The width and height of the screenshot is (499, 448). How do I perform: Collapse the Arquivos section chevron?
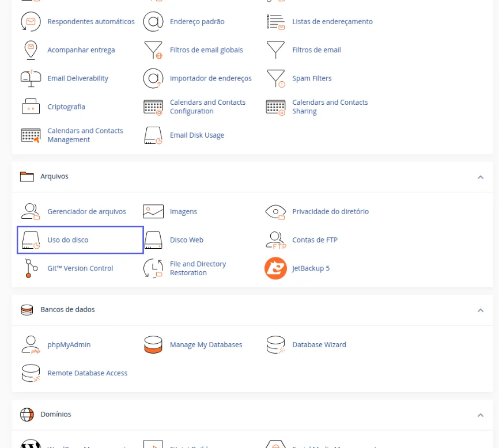[x=481, y=177]
